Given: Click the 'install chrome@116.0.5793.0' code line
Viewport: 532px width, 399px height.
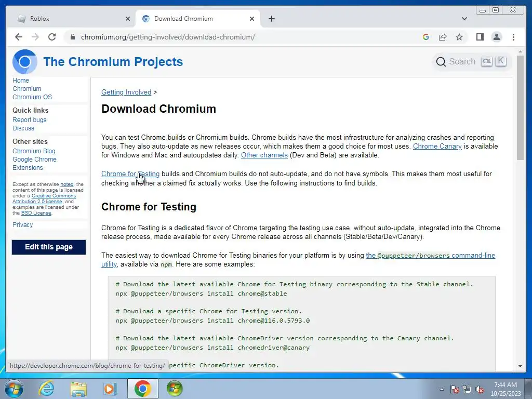Looking at the screenshot, I should click(x=212, y=321).
